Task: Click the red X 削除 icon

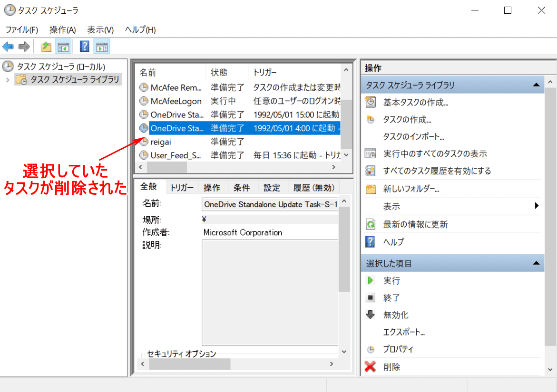Action: pyautogui.click(x=370, y=366)
